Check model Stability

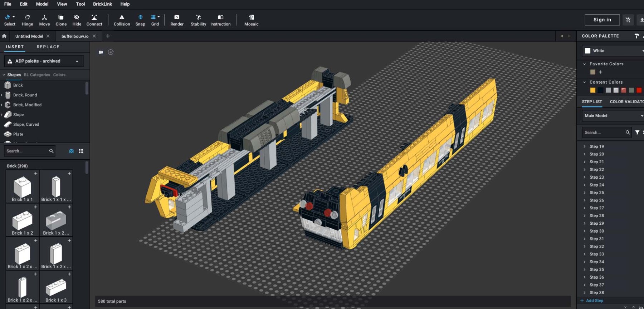click(x=198, y=20)
